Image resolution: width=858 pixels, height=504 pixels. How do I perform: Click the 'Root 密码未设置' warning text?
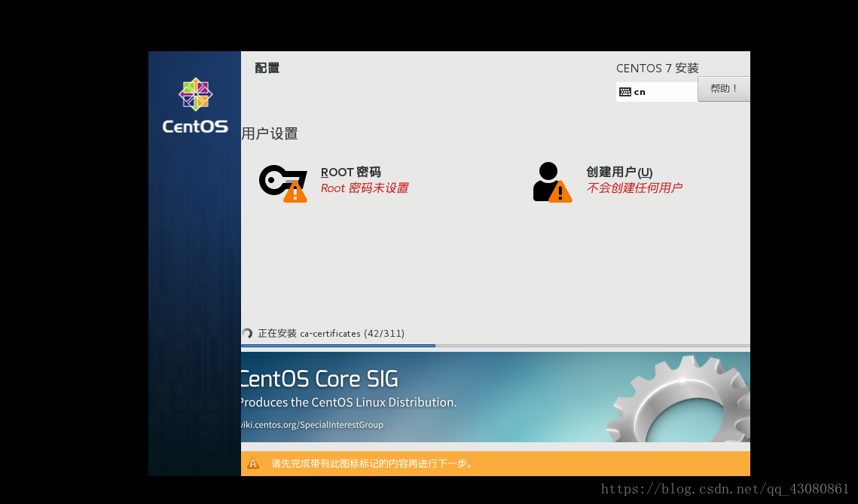[x=365, y=188]
